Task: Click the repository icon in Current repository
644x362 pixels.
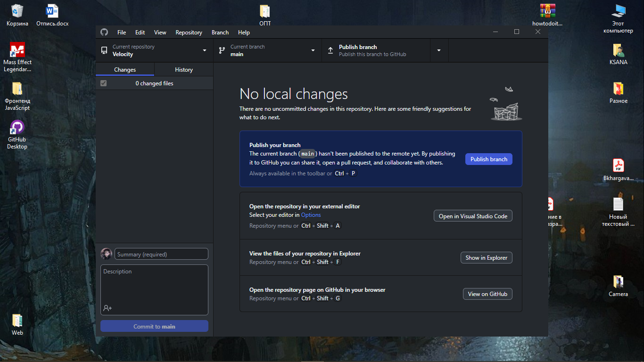Action: (104, 50)
